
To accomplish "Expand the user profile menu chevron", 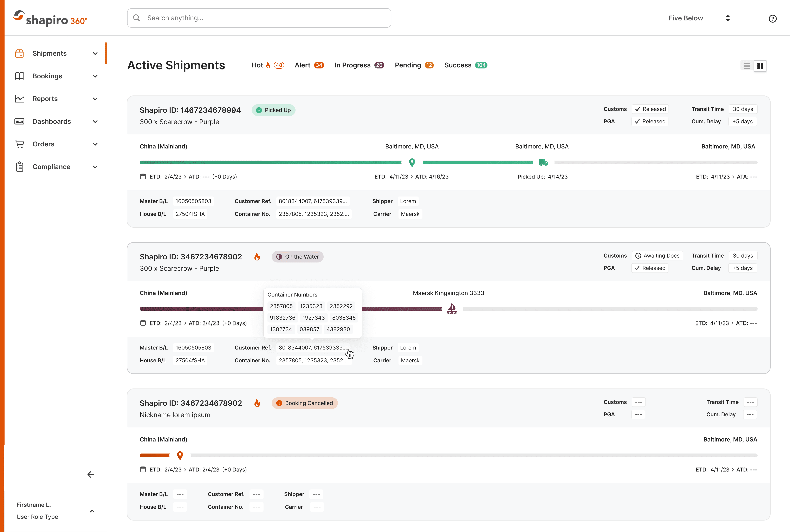I will tap(92, 511).
